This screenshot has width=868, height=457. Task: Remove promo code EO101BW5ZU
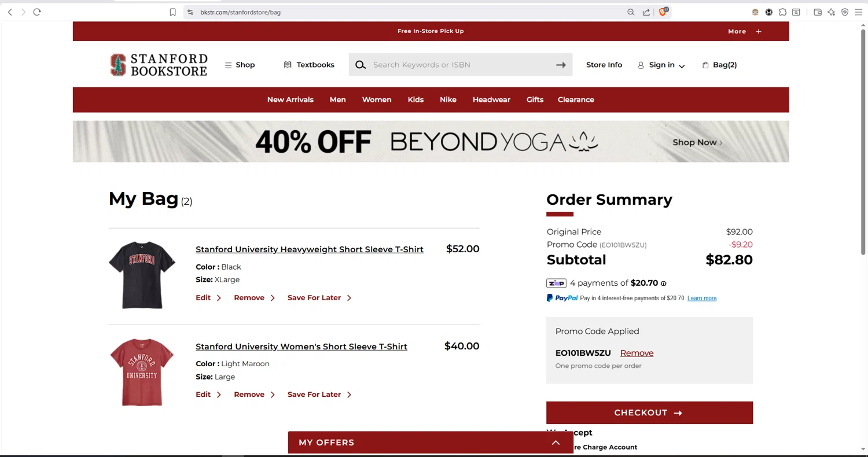637,353
